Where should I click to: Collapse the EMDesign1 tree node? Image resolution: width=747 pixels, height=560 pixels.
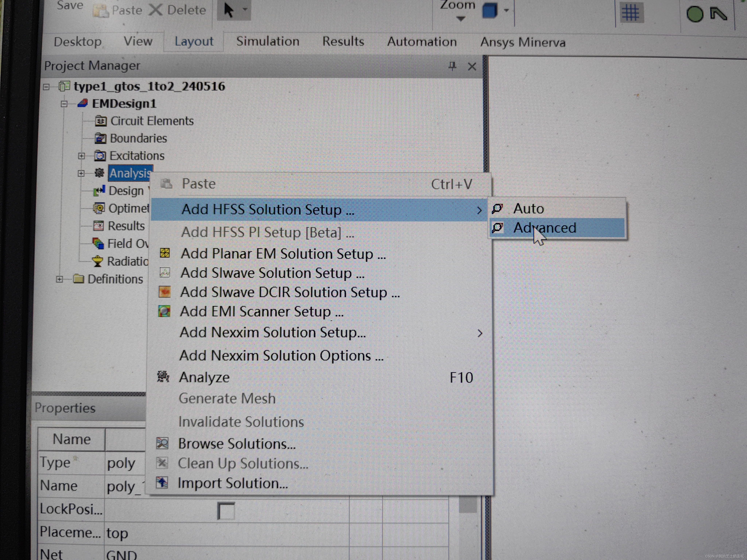[64, 104]
